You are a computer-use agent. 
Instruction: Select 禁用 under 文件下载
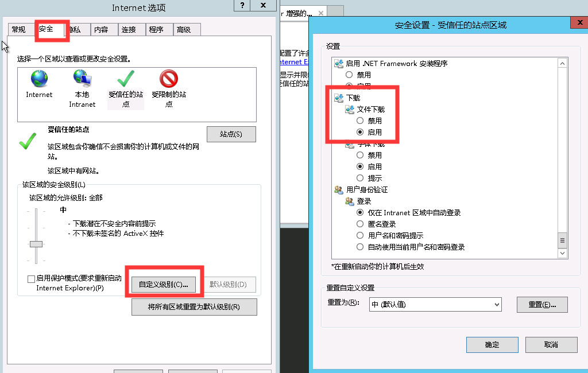[x=360, y=121]
